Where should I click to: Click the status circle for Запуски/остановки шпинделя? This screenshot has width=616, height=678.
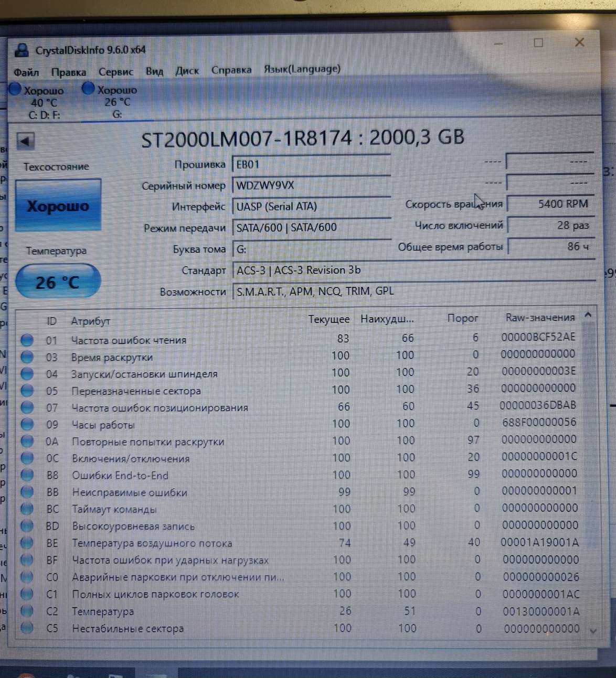[x=27, y=374]
